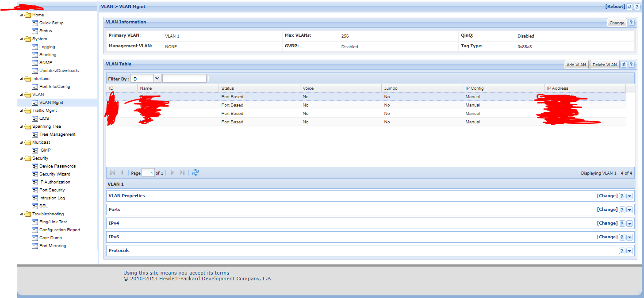The width and height of the screenshot is (644, 298).
Task: Click help icon in VLAN Table header
Action: tap(631, 65)
